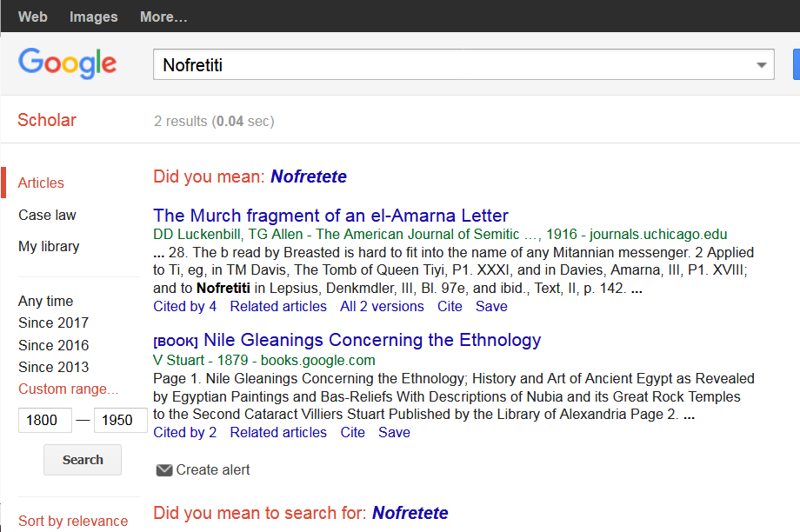The image size is (800, 532).
Task: Select Sort by relevance
Action: point(73,521)
